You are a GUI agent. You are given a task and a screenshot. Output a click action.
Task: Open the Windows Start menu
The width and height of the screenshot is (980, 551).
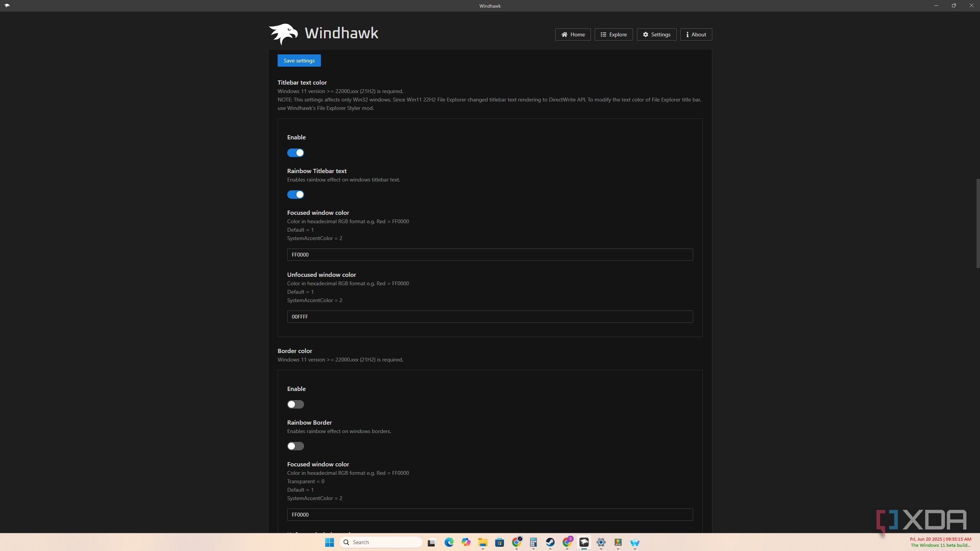point(329,542)
